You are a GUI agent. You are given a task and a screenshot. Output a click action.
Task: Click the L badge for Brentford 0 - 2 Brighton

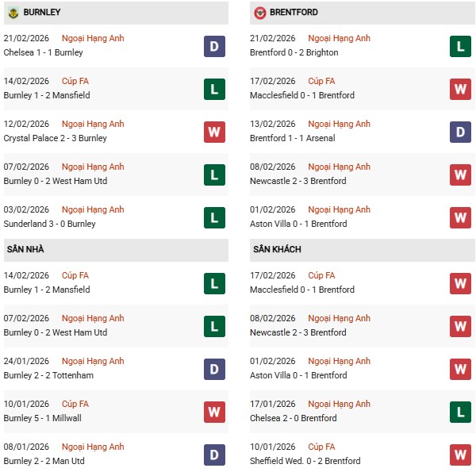tap(461, 46)
